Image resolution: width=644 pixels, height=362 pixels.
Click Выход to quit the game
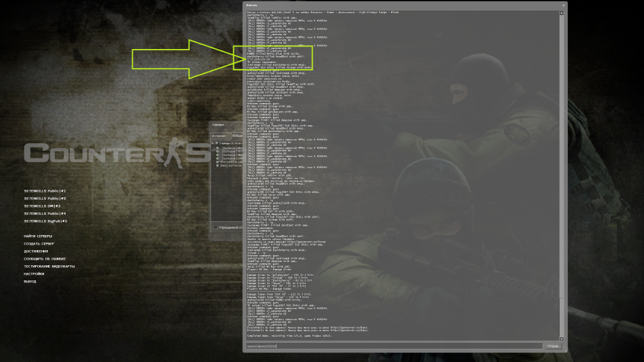pyautogui.click(x=30, y=282)
